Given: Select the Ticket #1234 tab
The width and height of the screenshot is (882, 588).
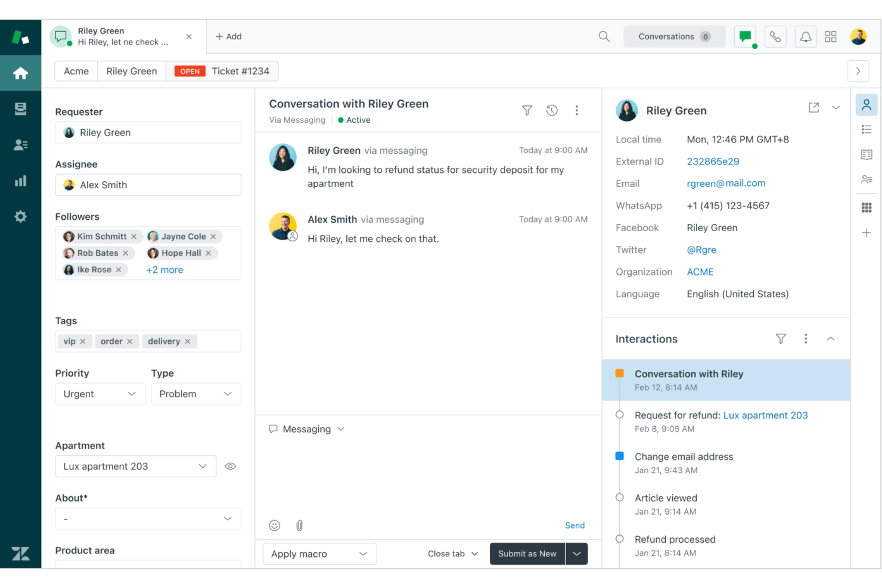Looking at the screenshot, I should click(x=222, y=71).
